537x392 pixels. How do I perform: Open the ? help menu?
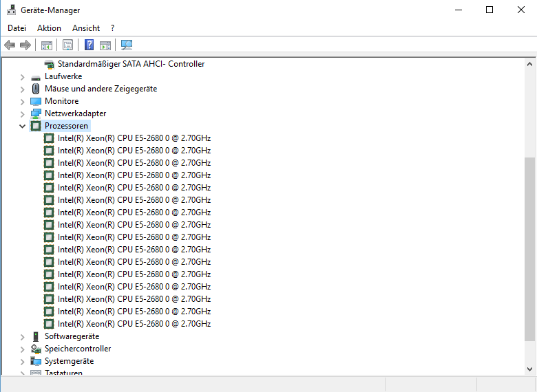(112, 28)
